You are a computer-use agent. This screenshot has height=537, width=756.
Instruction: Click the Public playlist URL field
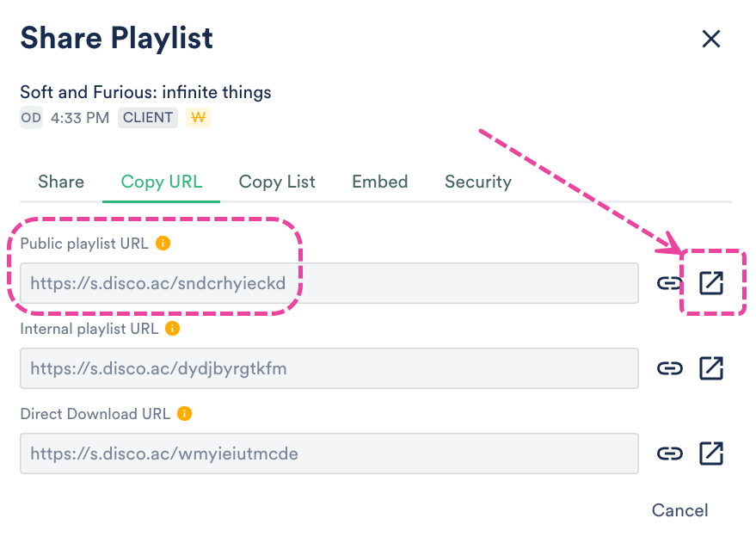tap(329, 283)
